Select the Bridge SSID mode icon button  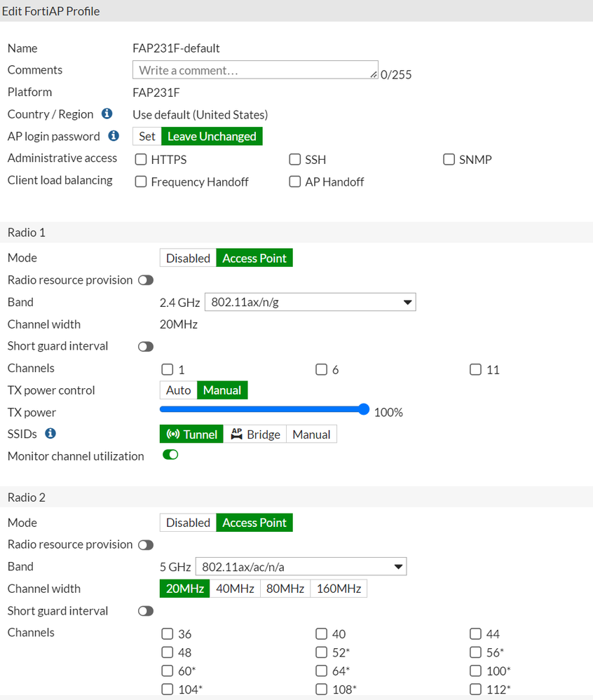pos(255,434)
